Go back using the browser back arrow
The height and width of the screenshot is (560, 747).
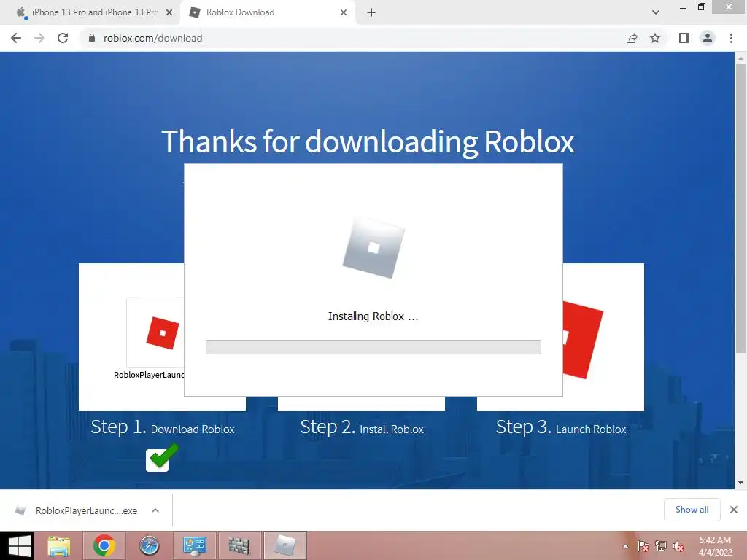[16, 38]
